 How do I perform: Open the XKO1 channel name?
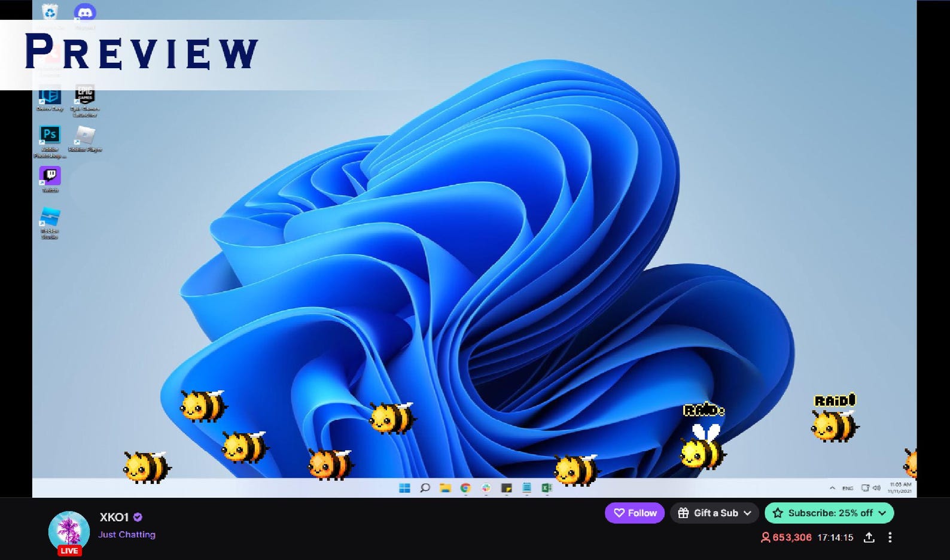[x=114, y=517]
